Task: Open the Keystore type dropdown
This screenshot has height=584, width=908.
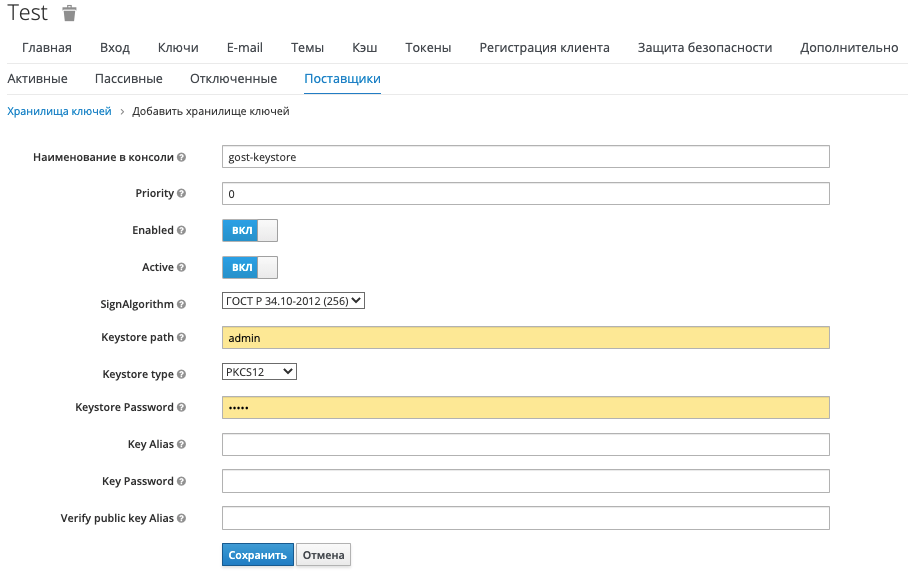Action: pos(259,372)
